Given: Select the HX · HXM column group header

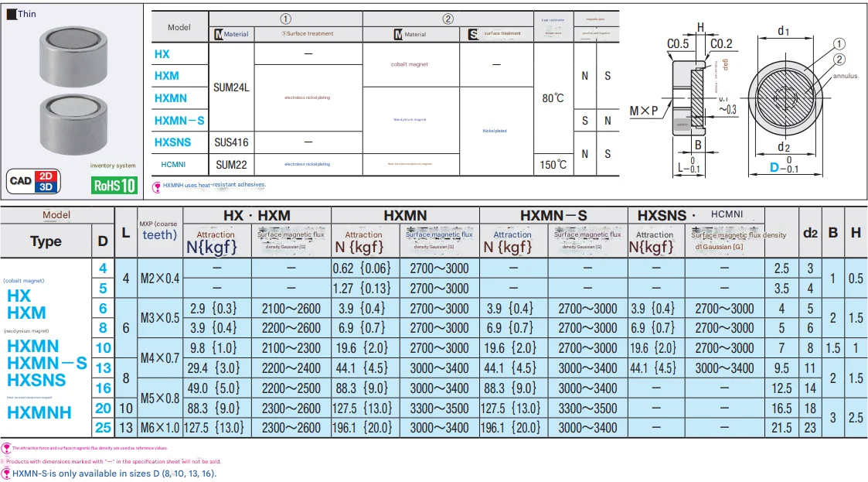Looking at the screenshot, I should [244, 216].
